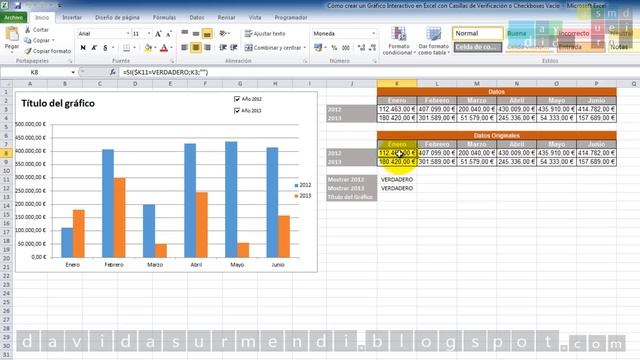Viewport: 640px width, 360px height.
Task: Apply percent style format
Action: pyautogui.click(x=334, y=48)
